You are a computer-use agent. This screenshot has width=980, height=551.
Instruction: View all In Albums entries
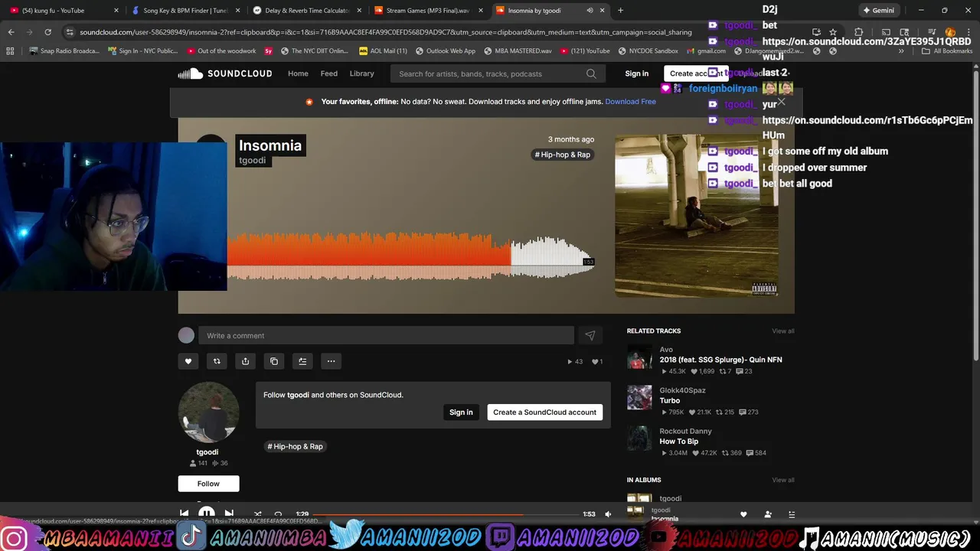[782, 480]
